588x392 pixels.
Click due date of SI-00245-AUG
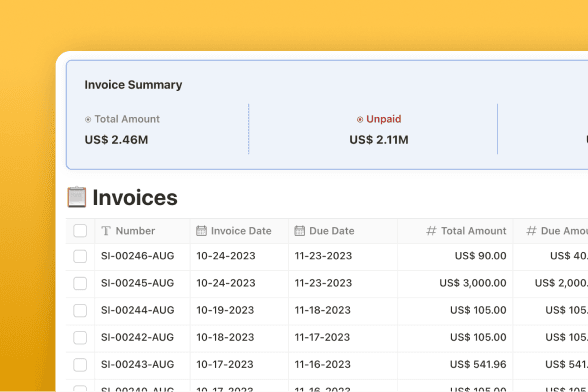click(323, 283)
